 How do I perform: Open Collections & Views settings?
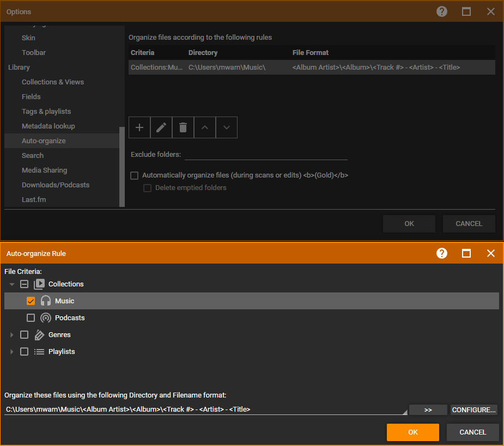click(53, 82)
